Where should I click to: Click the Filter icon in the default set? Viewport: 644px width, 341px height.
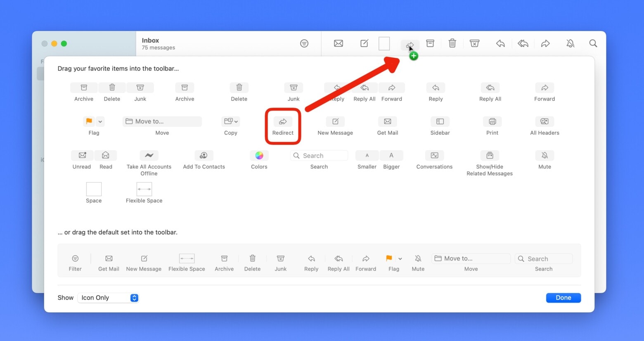(75, 258)
